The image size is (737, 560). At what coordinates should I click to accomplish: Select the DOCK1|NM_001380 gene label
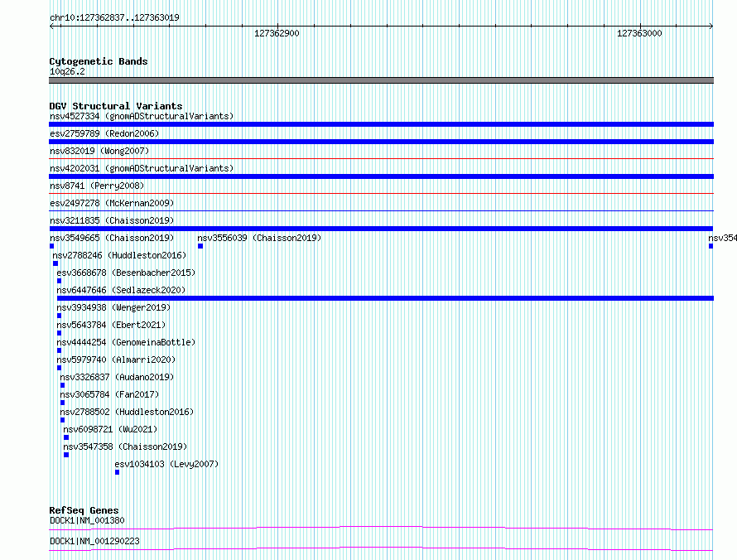pyautogui.click(x=87, y=520)
